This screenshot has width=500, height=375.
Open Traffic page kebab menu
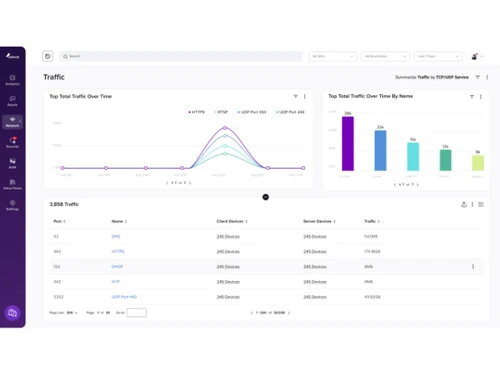point(487,77)
